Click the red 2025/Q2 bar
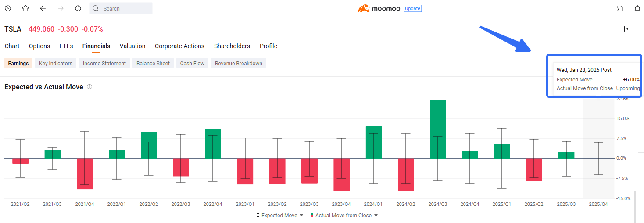This screenshot has height=223, width=644. click(x=534, y=169)
